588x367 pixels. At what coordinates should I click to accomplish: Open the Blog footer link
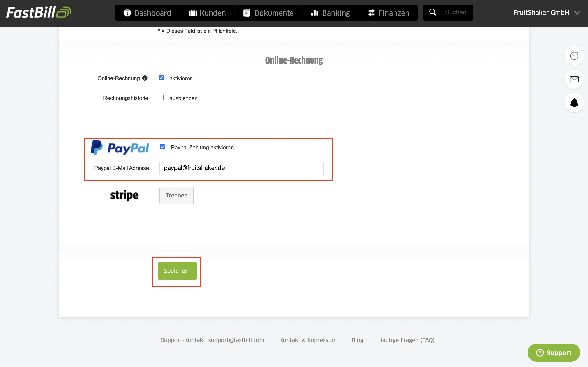tap(357, 340)
